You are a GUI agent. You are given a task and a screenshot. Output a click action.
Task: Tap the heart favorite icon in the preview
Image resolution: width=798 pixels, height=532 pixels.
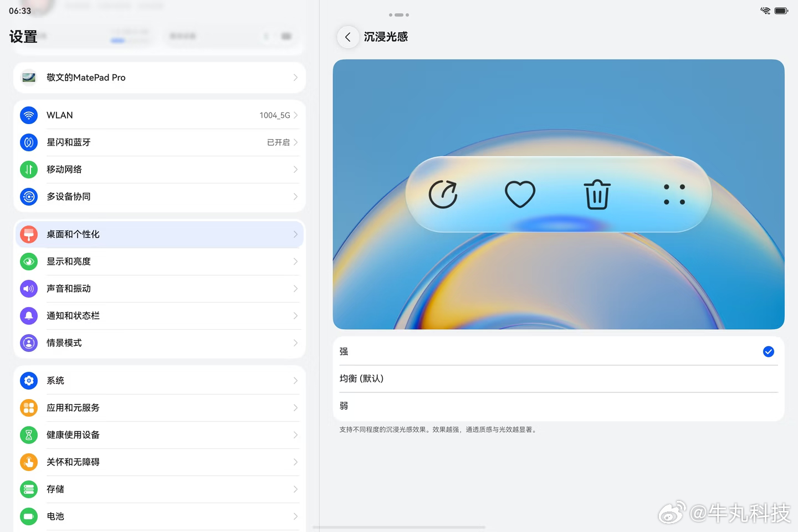tap(520, 194)
